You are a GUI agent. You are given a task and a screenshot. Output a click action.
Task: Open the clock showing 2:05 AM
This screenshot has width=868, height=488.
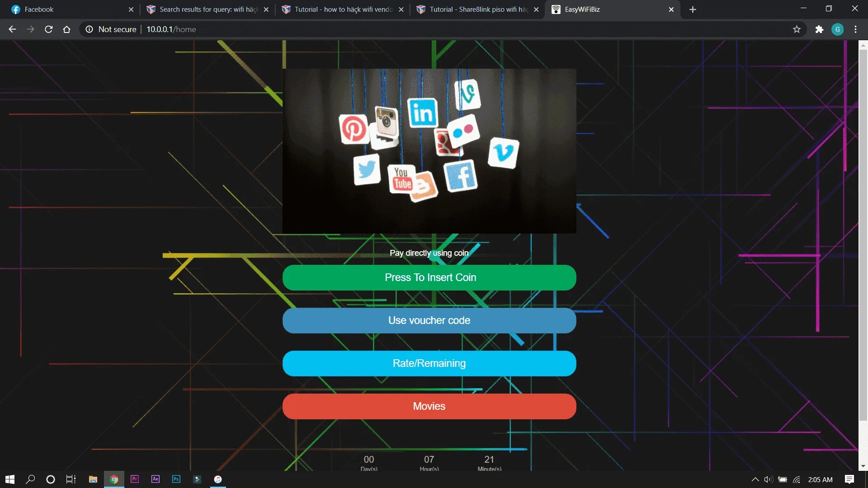pyautogui.click(x=820, y=479)
